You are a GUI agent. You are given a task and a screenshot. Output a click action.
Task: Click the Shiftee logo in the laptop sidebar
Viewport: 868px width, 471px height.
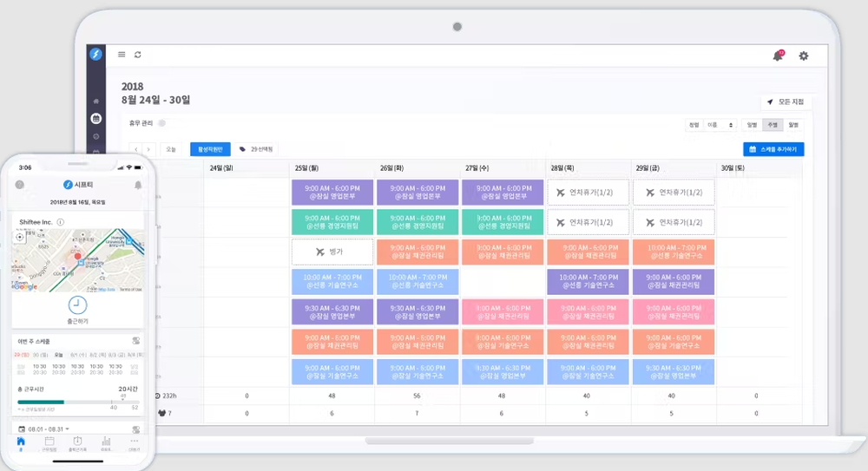point(95,54)
